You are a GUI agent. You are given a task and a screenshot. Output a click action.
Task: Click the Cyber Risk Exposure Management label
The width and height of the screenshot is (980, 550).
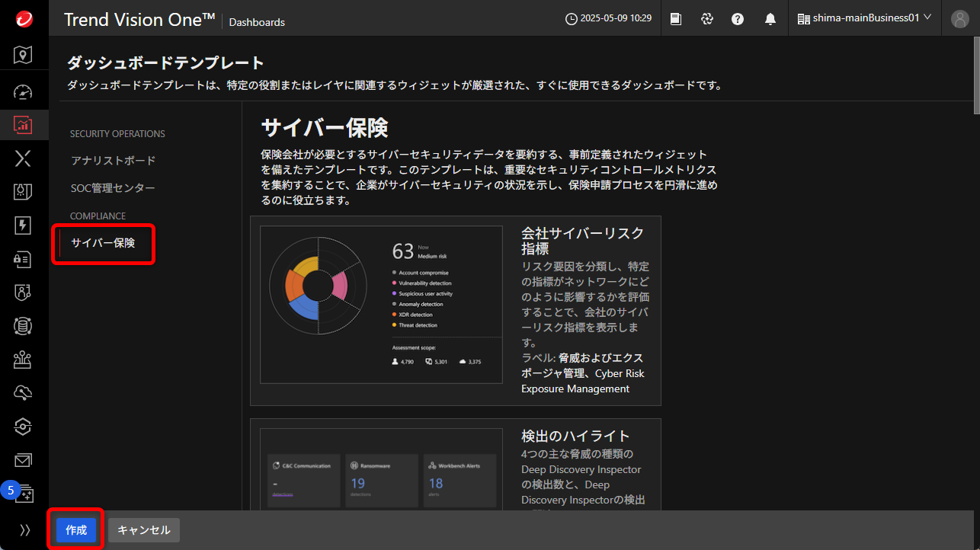click(x=583, y=381)
